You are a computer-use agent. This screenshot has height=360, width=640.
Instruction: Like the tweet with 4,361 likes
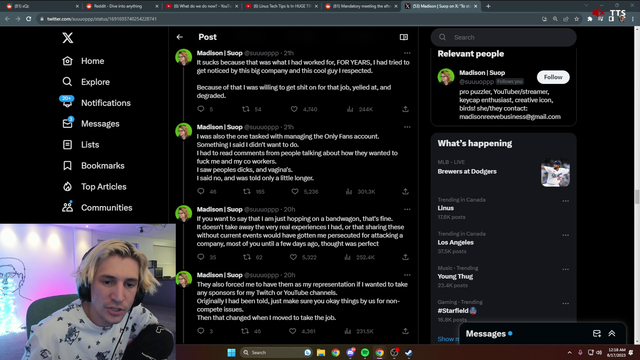click(x=292, y=331)
